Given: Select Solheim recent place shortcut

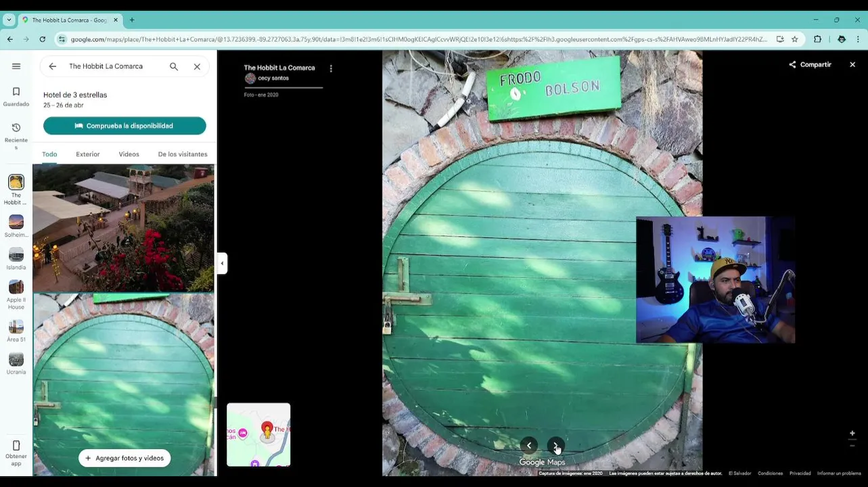Looking at the screenshot, I should 16,226.
